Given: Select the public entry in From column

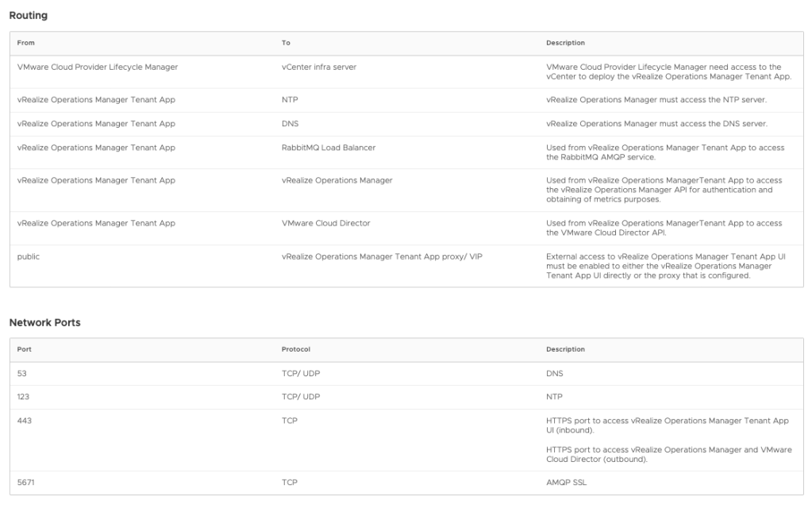Looking at the screenshot, I should pos(29,256).
